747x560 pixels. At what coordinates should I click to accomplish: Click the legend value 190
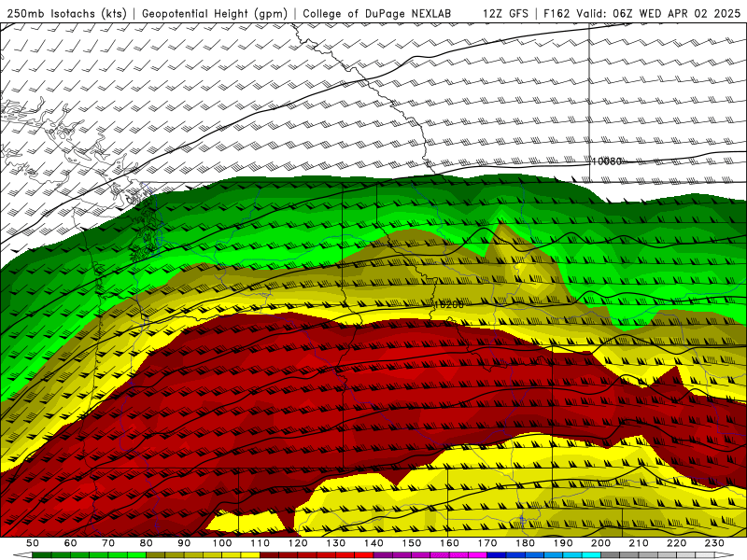(563, 543)
